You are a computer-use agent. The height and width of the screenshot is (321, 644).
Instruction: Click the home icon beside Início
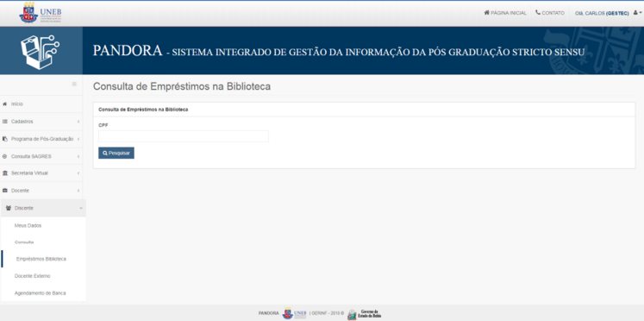(x=5, y=104)
